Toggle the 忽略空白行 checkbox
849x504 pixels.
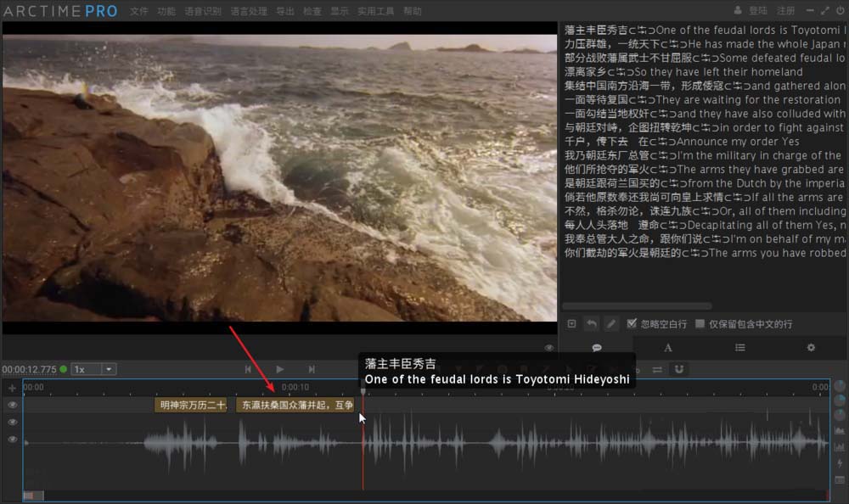[x=632, y=323]
